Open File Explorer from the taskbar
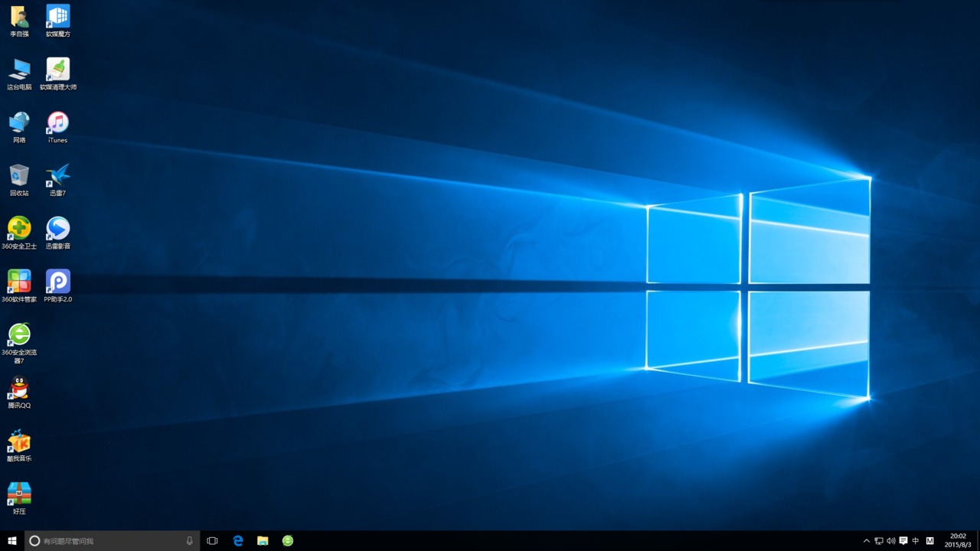The height and width of the screenshot is (551, 980). tap(263, 541)
